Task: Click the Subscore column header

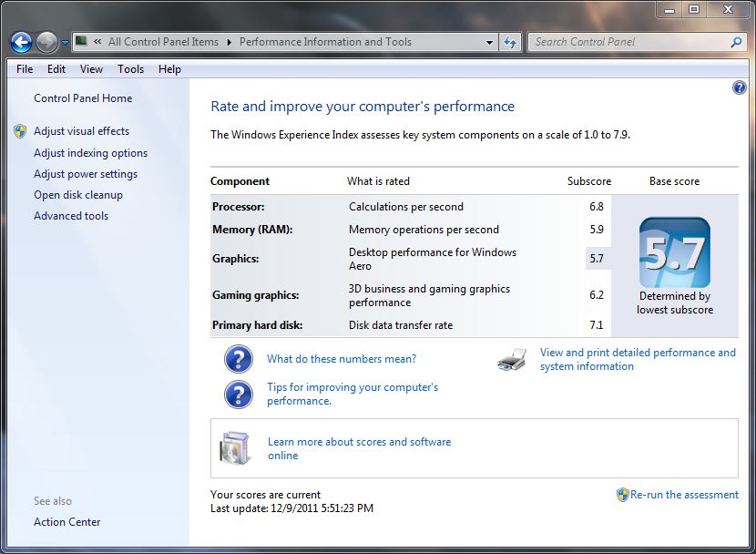Action: 589,181
